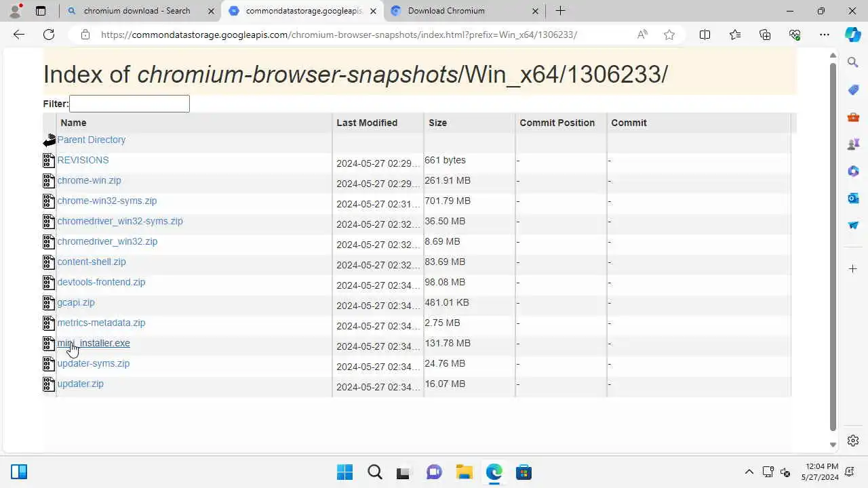Open sidebar Tools briefcase icon
The height and width of the screenshot is (488, 868).
(853, 117)
